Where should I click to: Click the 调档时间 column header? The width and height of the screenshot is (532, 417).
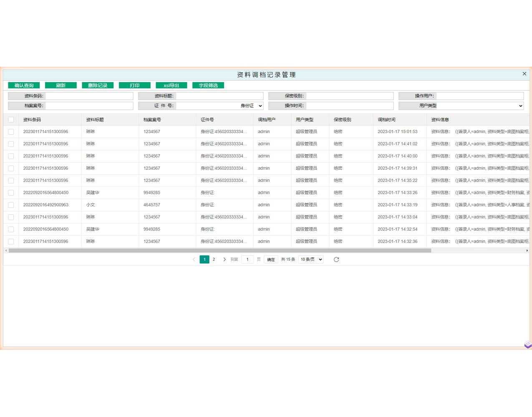(387, 120)
